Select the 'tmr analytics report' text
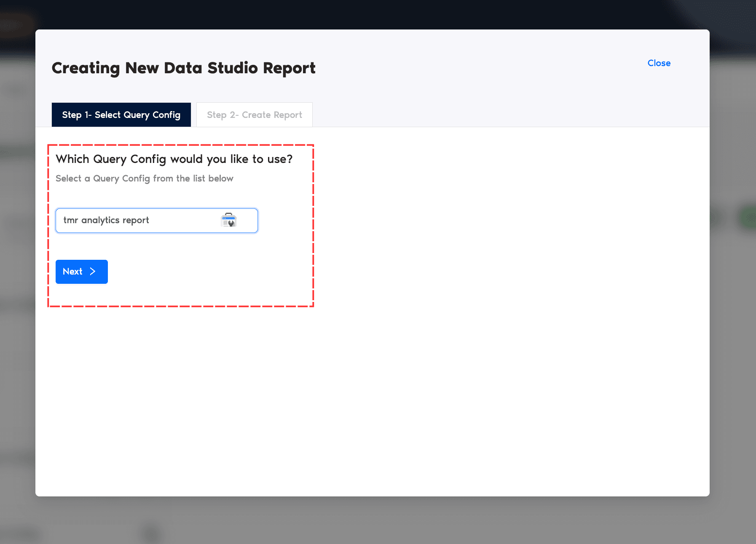Viewport: 756px width, 544px height. tap(106, 220)
